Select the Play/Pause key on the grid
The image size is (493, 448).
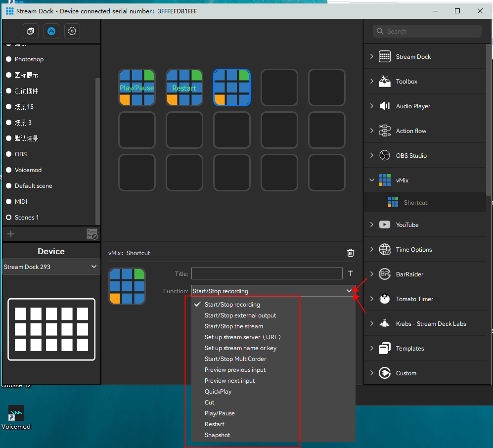137,88
